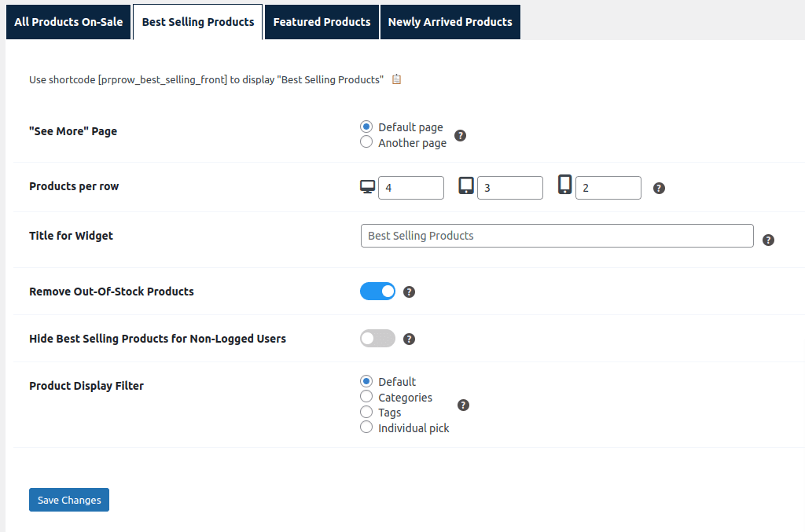Enable hiding products for non-logged users
This screenshot has height=532, width=805.
coord(377,338)
